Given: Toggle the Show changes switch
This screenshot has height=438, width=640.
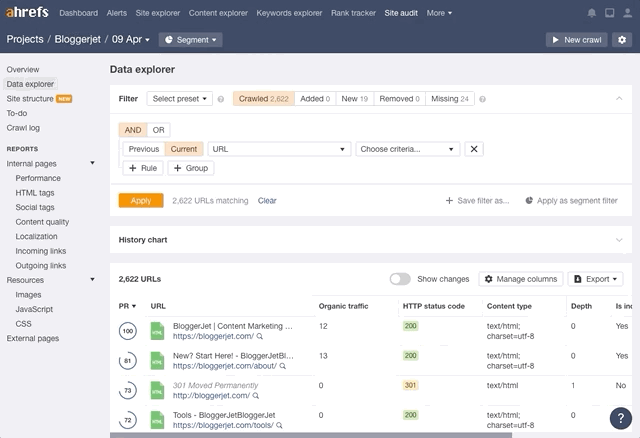Looking at the screenshot, I should click(x=400, y=279).
